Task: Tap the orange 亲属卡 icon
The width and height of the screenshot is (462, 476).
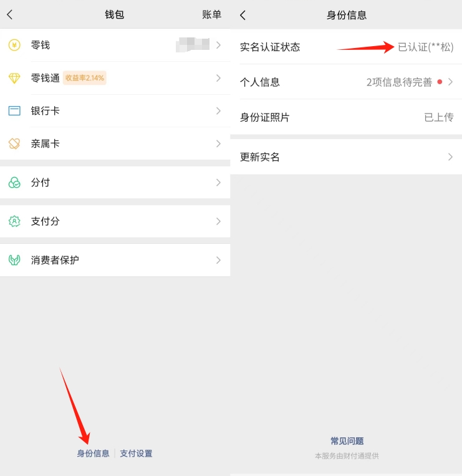Action: [14, 143]
